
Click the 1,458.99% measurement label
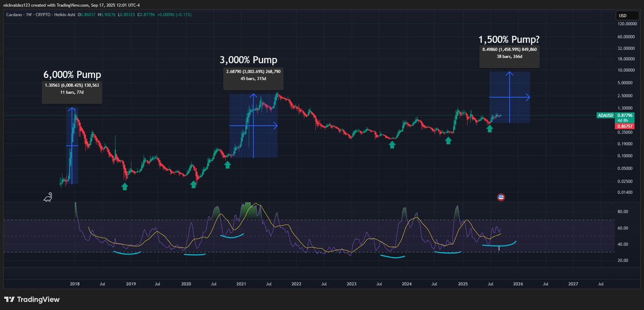509,49
